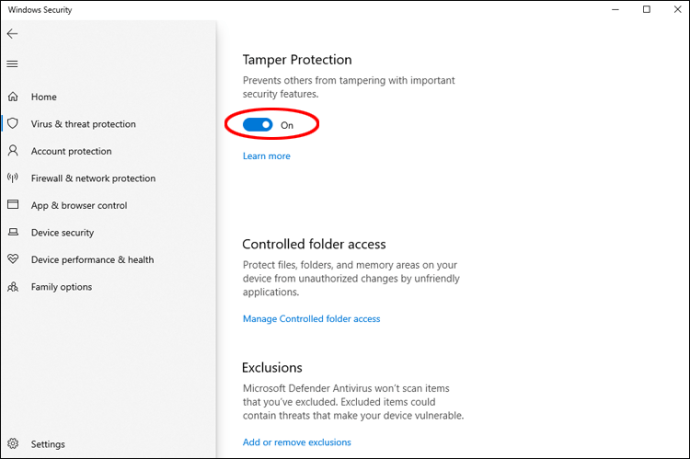This screenshot has height=459, width=690.
Task: Click the Device performance & health heart icon
Action: pos(13,259)
